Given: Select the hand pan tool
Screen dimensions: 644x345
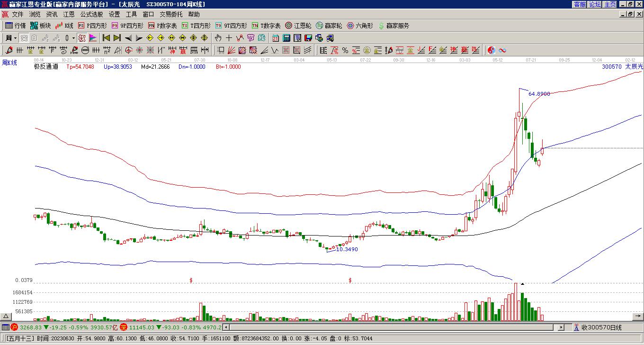Looking at the screenshot, I should (218, 38).
